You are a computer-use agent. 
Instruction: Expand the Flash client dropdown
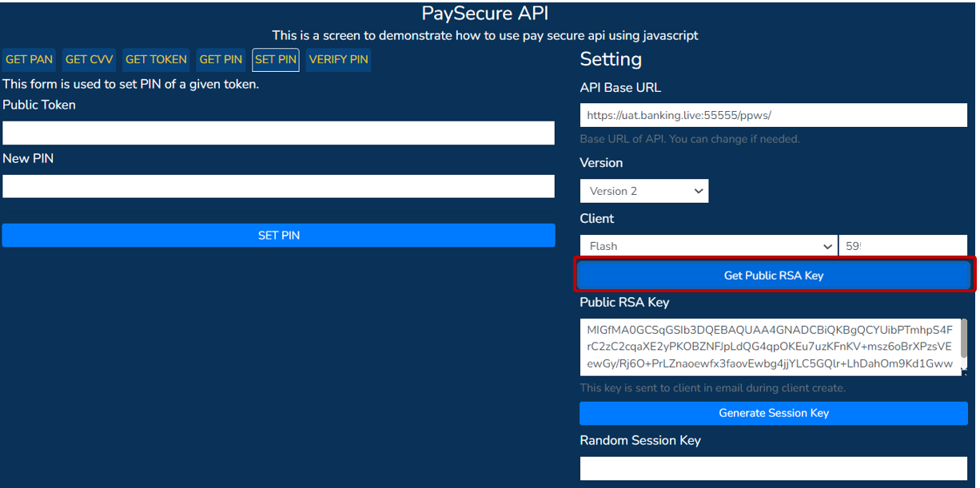pyautogui.click(x=708, y=246)
